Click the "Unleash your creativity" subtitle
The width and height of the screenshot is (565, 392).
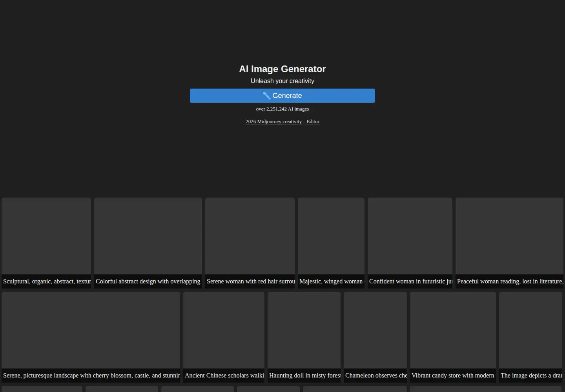(x=282, y=81)
